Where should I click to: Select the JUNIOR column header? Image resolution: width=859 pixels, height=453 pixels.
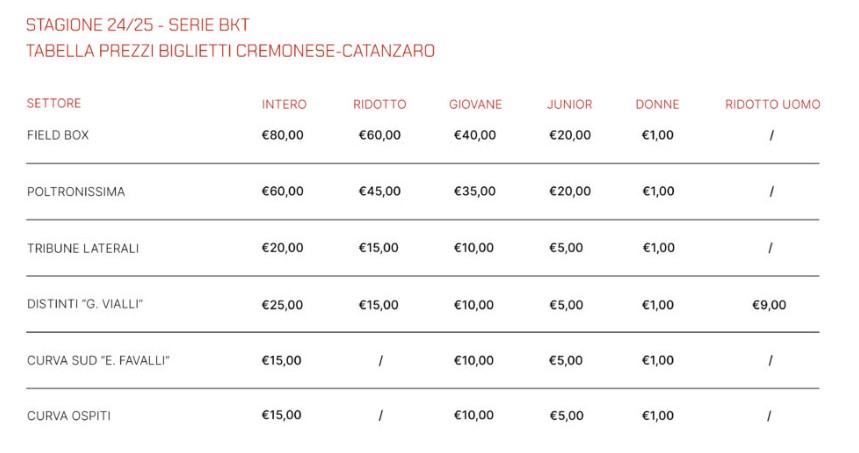(x=570, y=104)
